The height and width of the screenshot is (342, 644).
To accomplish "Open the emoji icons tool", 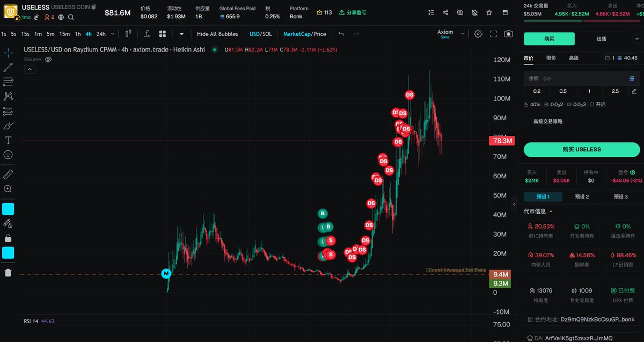I will coord(8,155).
